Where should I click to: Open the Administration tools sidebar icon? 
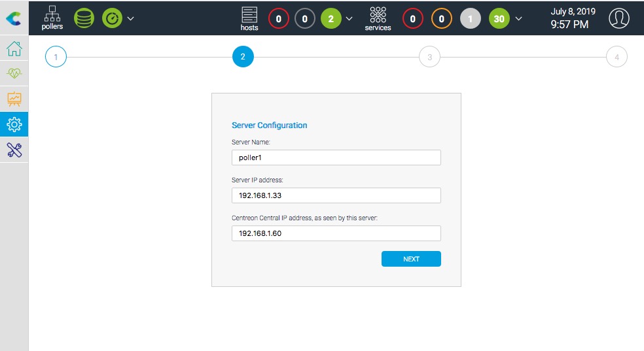tap(14, 150)
